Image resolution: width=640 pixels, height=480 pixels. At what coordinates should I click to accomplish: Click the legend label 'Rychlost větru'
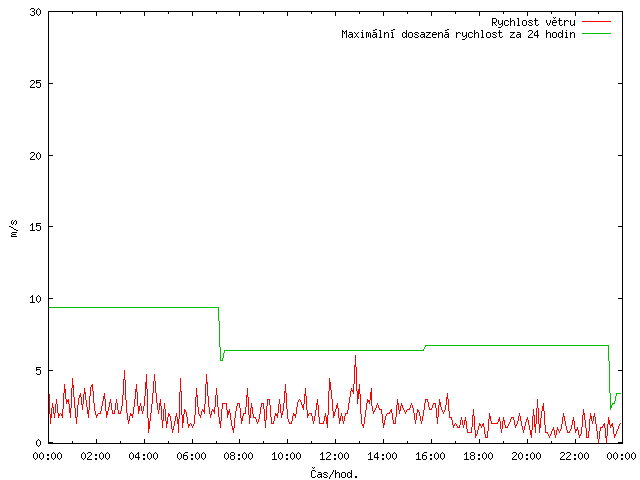click(533, 22)
